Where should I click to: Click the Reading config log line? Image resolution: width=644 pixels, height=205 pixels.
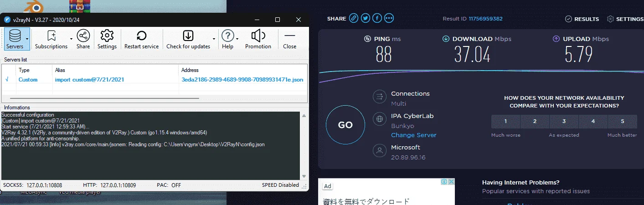coord(133,144)
